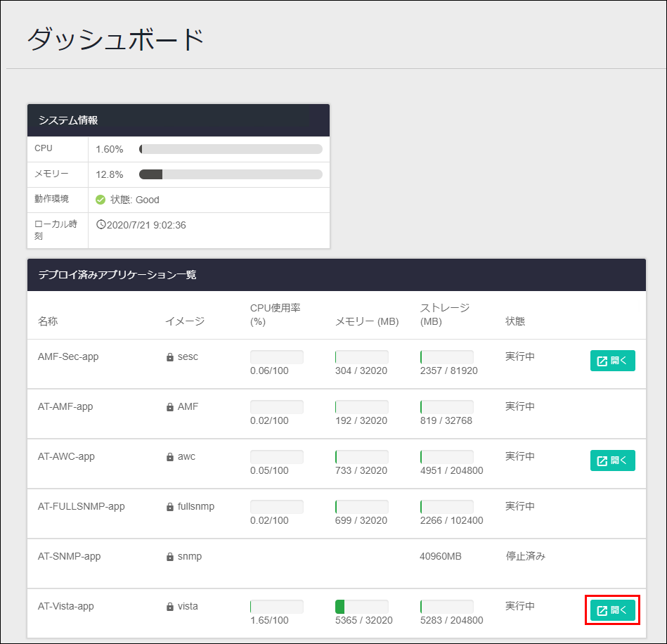Click the lock icon next to vista
The height and width of the screenshot is (644, 667).
[169, 607]
